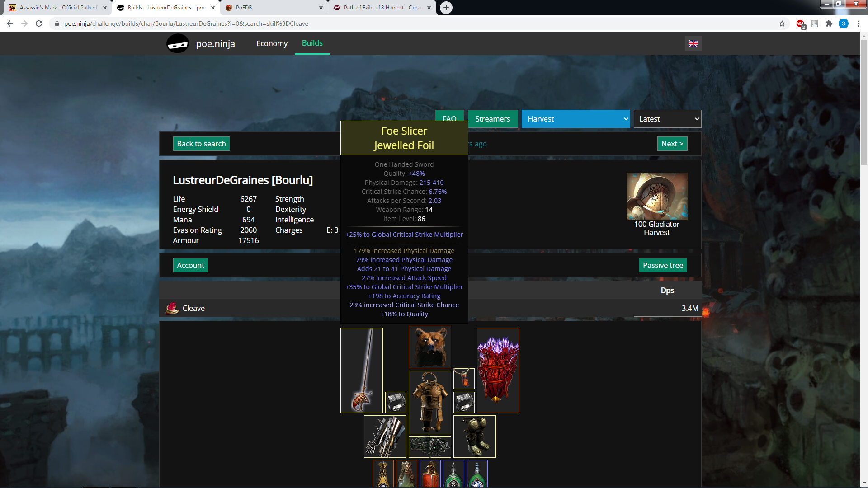Image resolution: width=868 pixels, height=488 pixels.
Task: Open the Harvest league dropdown
Action: coord(576,119)
